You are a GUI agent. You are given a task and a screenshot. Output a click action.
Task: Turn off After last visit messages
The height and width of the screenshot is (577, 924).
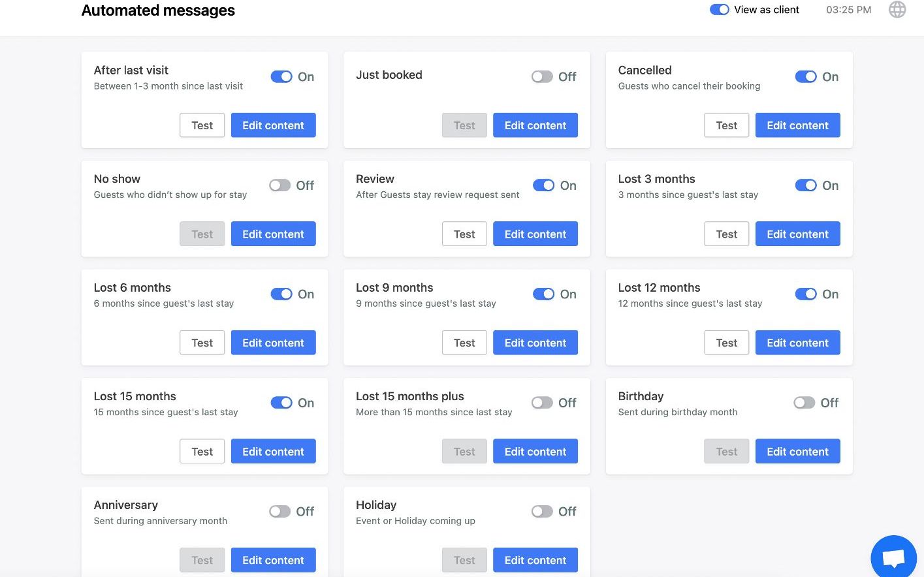tap(281, 77)
